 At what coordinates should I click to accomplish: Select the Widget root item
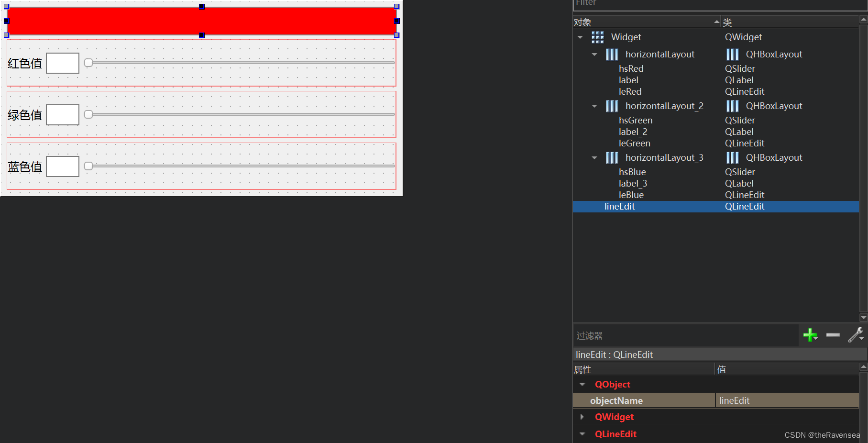626,37
